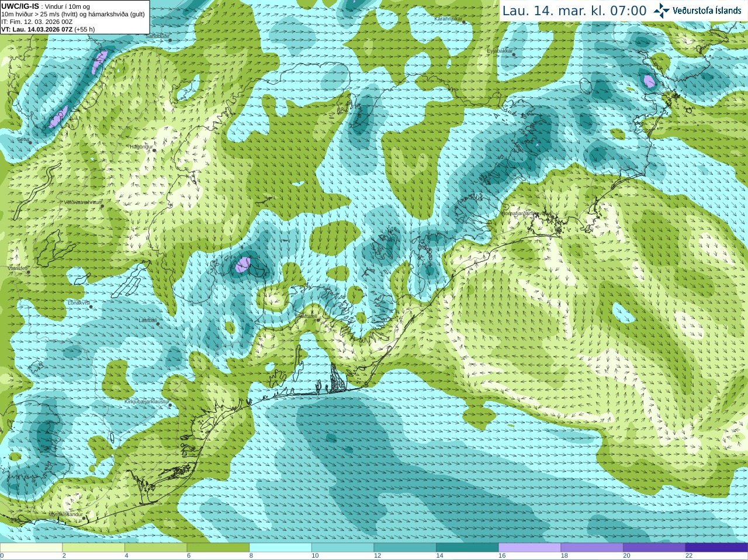
Task: Select the Hágöngur station label
Action: click(141, 147)
